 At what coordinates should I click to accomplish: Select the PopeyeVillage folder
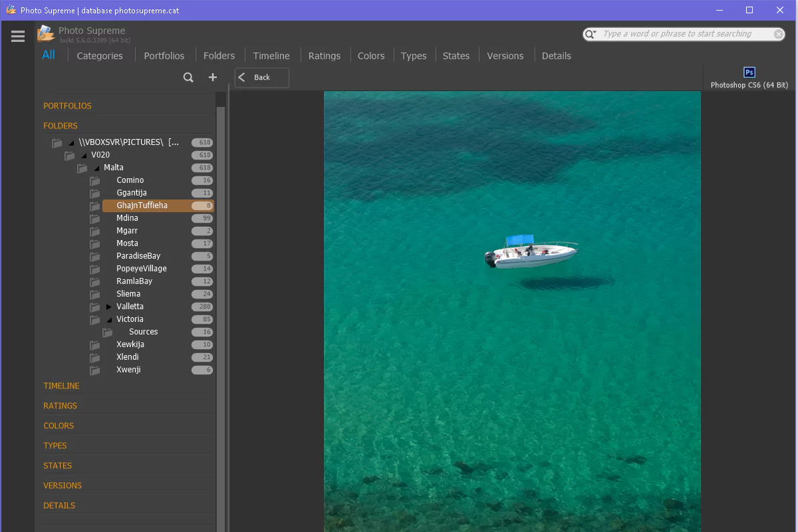point(142,269)
